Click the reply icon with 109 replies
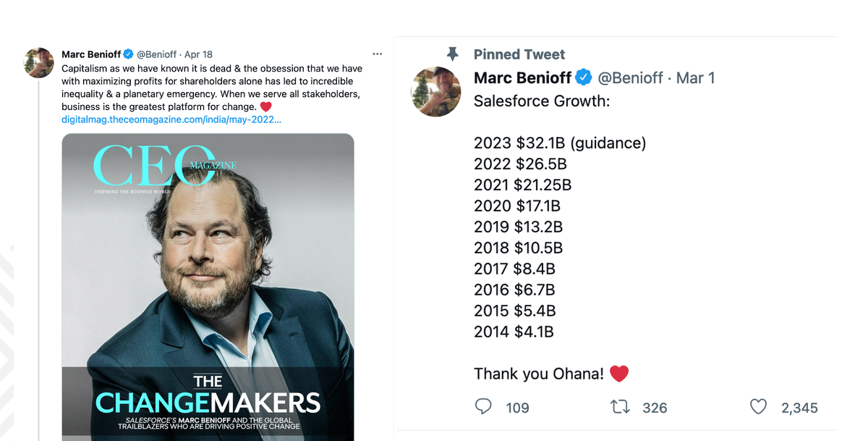Screen dimensions: 868x441 483,407
